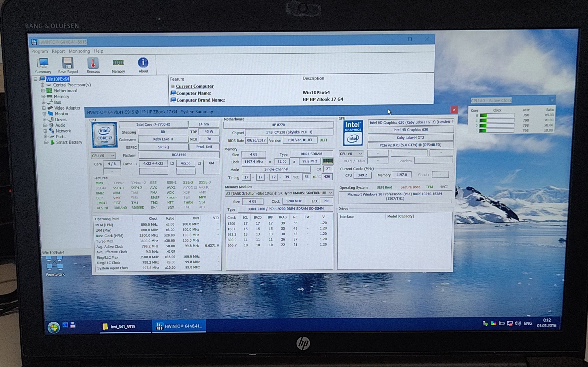This screenshot has width=588, height=367.
Task: Open the Start orb on the taskbar
Action: click(53, 327)
